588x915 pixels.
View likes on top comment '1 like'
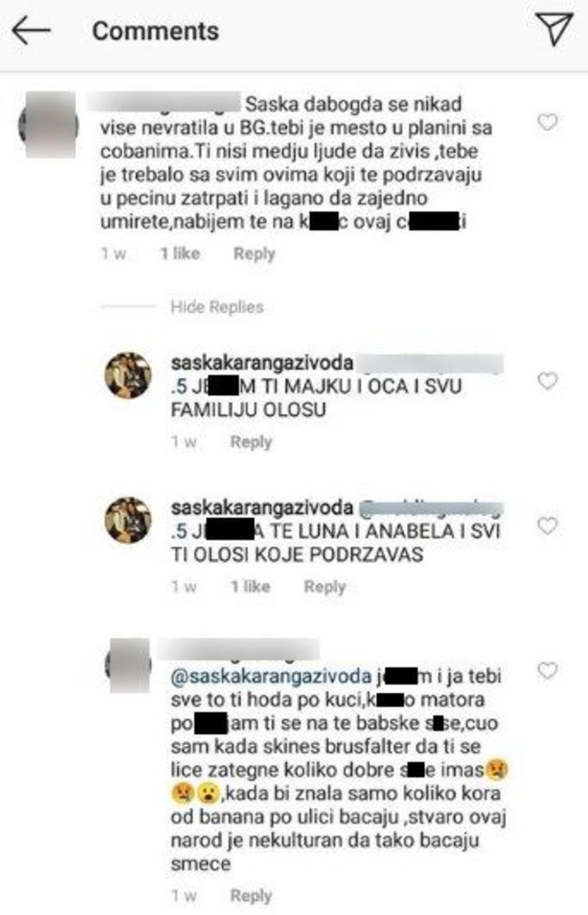[x=180, y=253]
